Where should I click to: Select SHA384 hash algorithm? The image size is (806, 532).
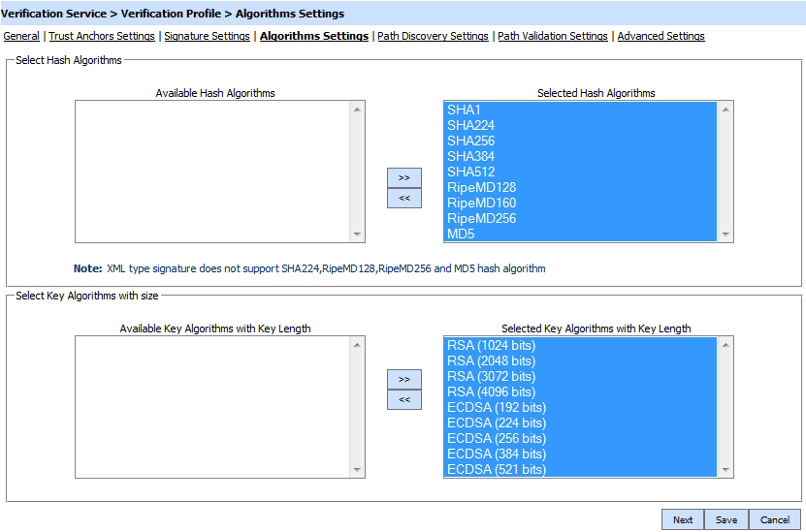pos(580,156)
